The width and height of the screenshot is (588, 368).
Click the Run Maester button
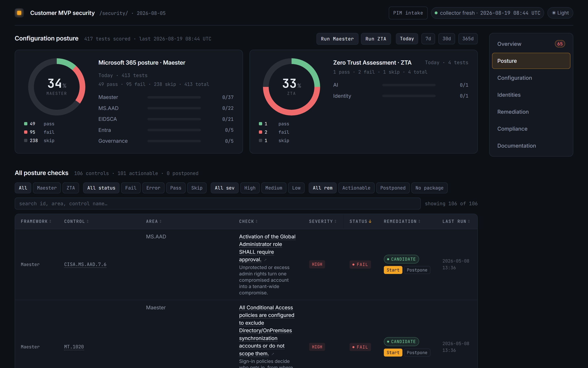pos(337,39)
